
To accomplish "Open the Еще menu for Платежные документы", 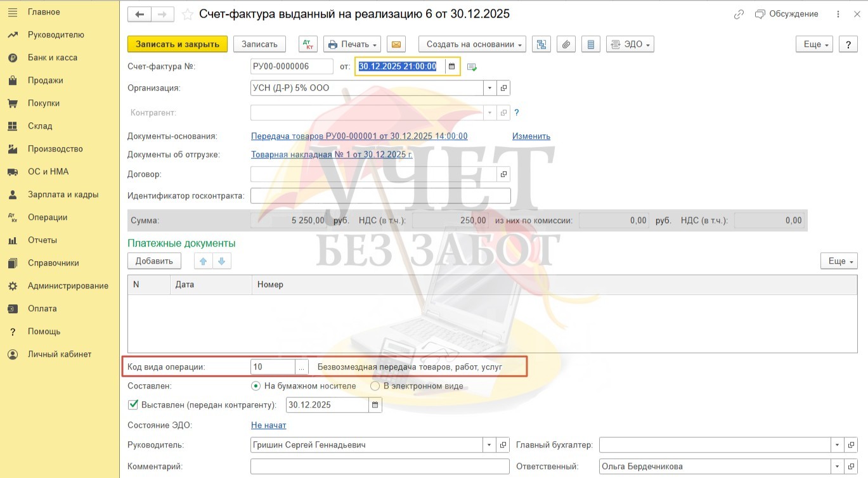I will [839, 261].
